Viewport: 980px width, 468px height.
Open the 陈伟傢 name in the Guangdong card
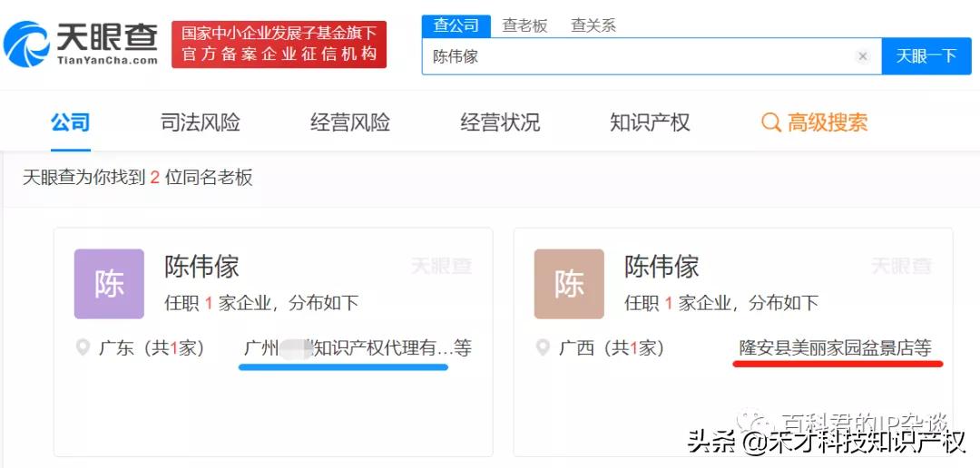[x=201, y=267]
